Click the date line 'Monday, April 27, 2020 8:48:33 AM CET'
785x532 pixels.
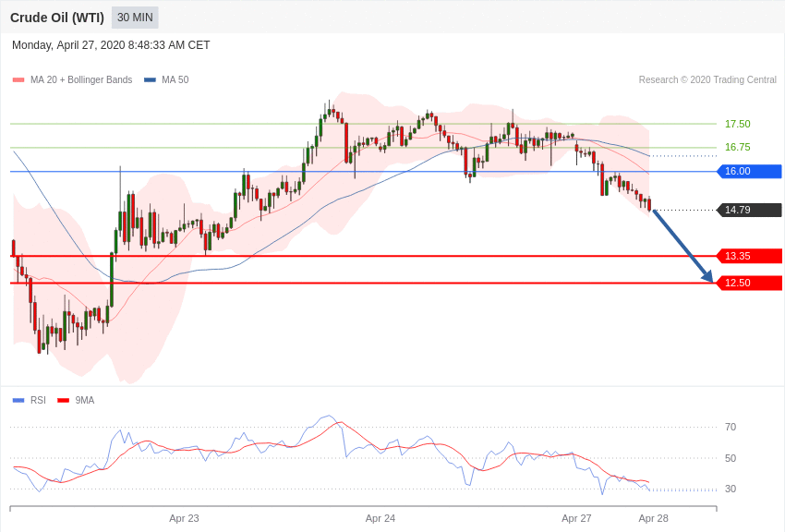(x=111, y=45)
